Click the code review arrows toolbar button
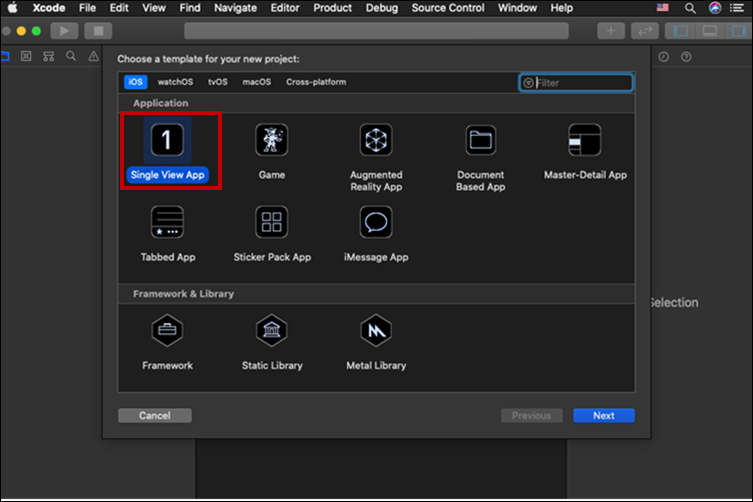753x502 pixels. pyautogui.click(x=644, y=31)
